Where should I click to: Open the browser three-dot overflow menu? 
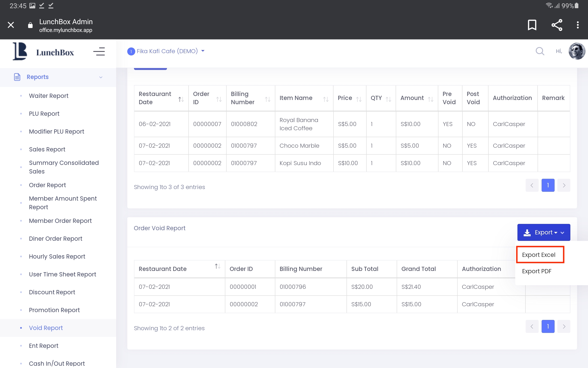tap(577, 25)
